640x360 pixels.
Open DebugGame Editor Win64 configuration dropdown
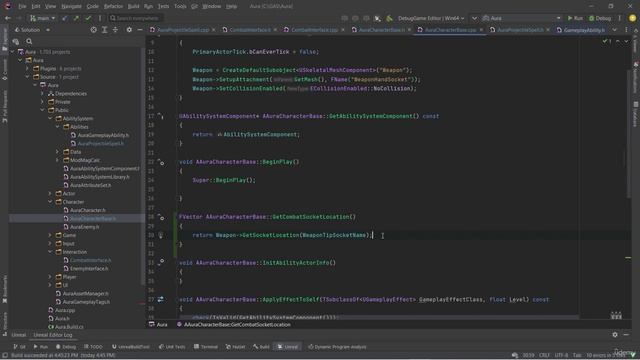pos(431,18)
